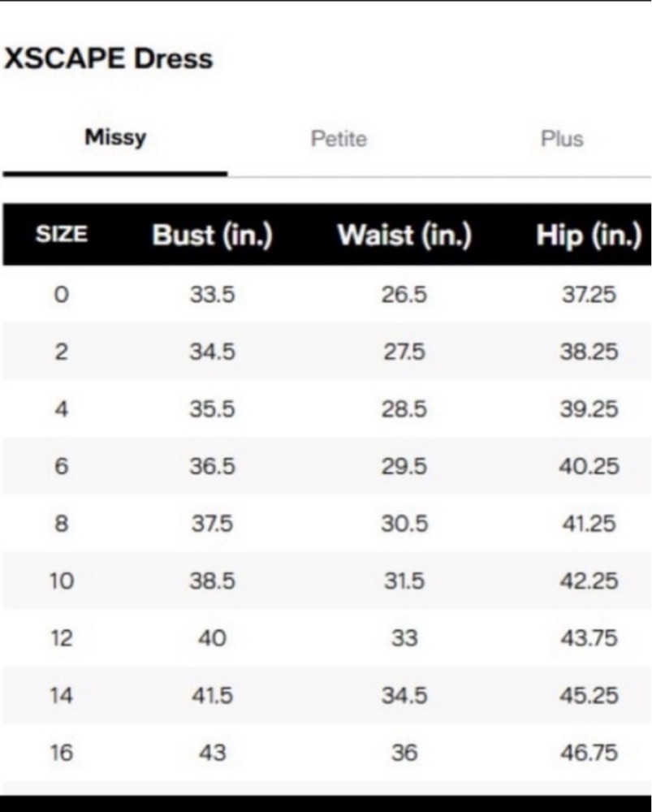The image size is (652, 812).
Task: Select the size 16 row label
Action: [x=62, y=753]
